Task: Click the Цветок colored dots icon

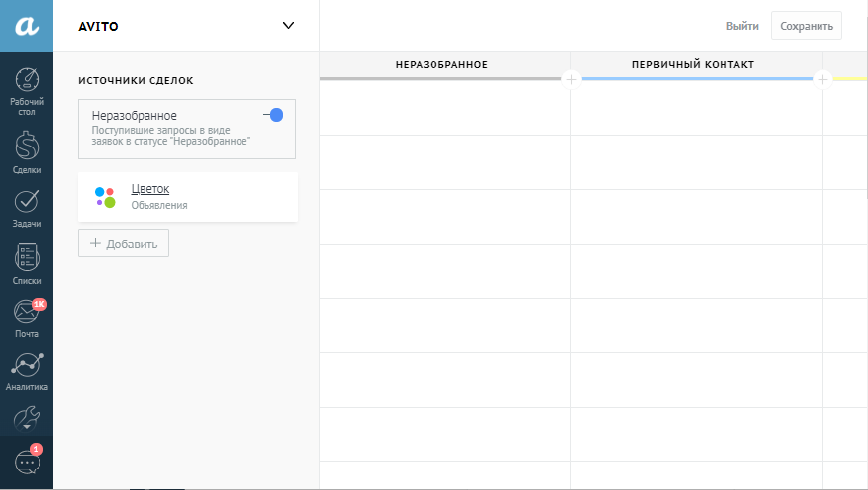Action: coord(105,197)
